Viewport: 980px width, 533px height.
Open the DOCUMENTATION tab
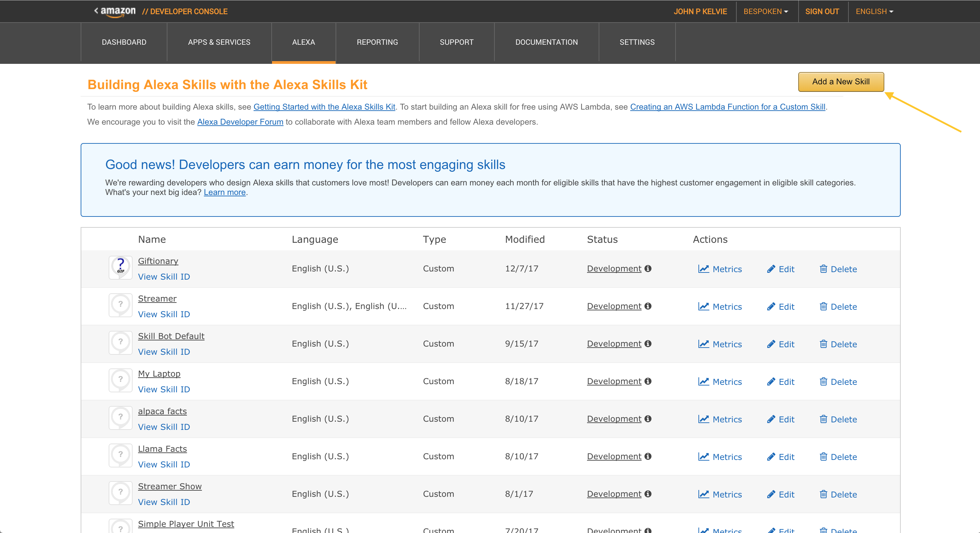point(546,42)
